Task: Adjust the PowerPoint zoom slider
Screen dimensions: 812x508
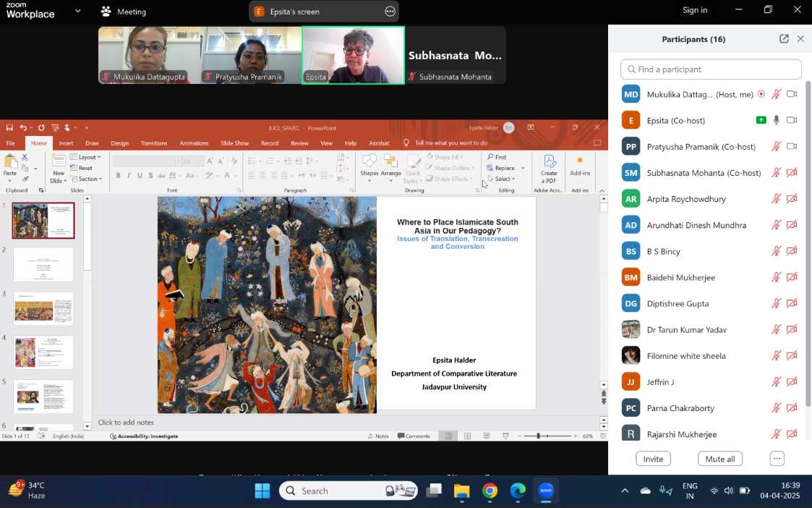Action: 539,436
